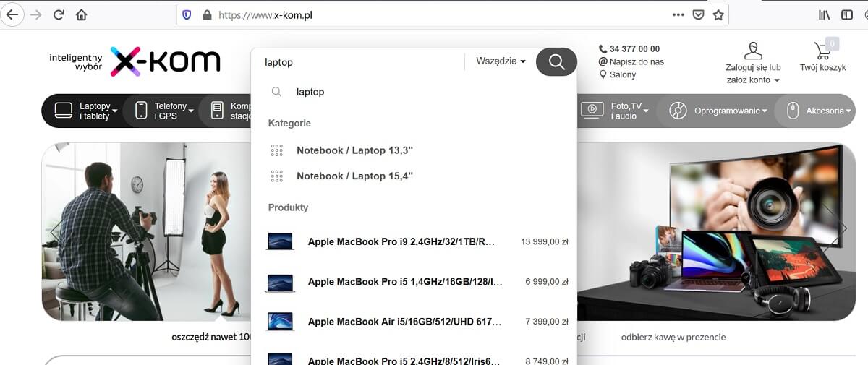
Task: Click the magnifier search button
Action: [556, 62]
